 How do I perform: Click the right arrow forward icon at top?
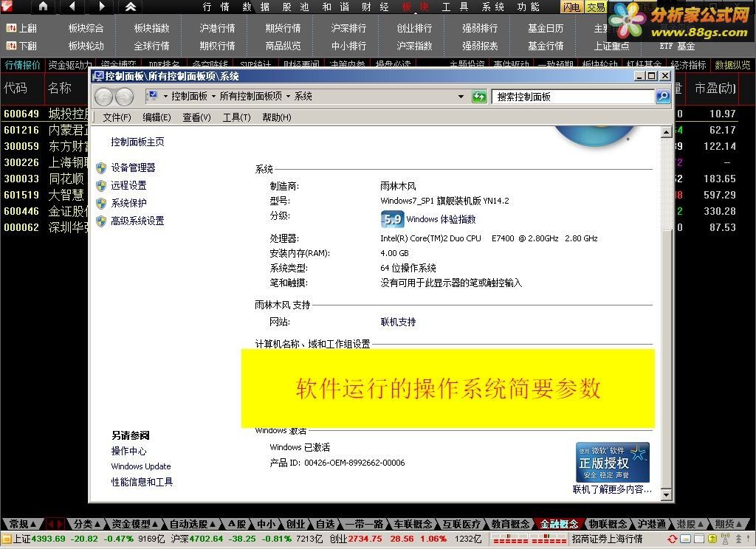101,7
